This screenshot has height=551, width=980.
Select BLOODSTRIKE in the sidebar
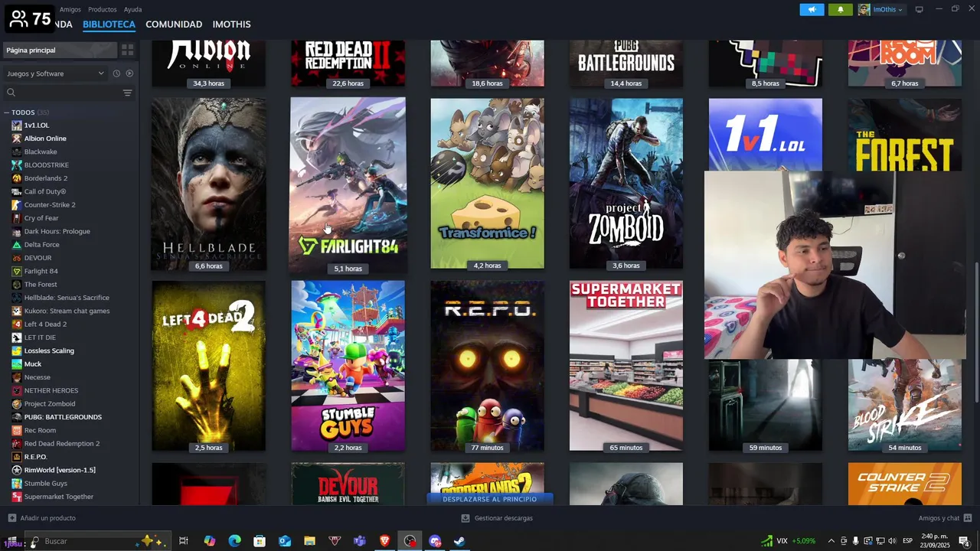pyautogui.click(x=46, y=165)
